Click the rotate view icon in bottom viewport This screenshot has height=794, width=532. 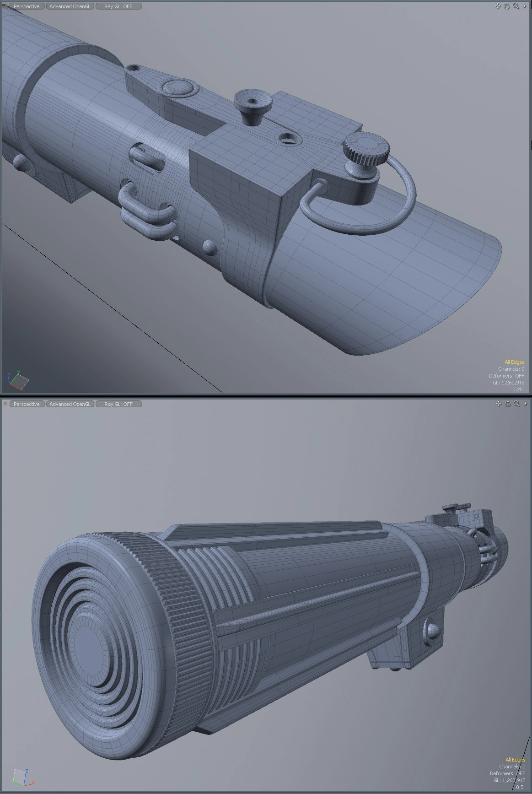[x=507, y=404]
